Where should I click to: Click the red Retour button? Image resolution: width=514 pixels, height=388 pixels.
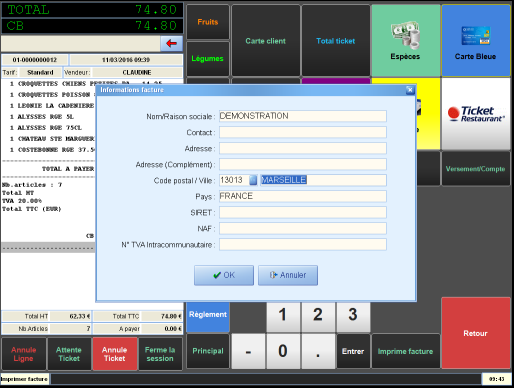(476, 333)
